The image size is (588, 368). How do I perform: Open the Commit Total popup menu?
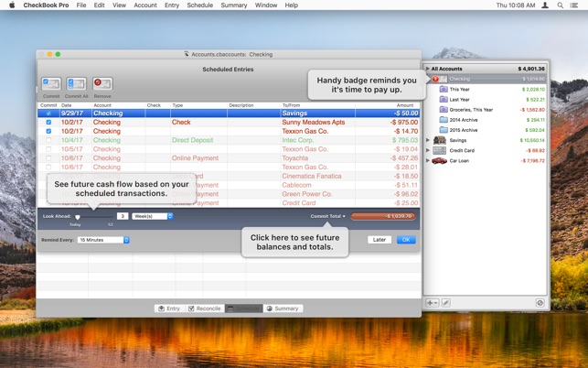point(327,216)
